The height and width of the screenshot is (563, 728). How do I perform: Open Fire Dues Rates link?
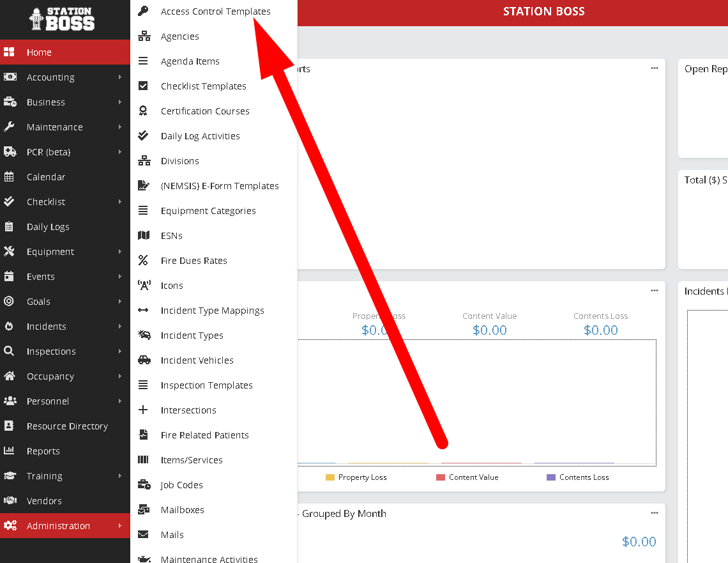[x=193, y=261]
